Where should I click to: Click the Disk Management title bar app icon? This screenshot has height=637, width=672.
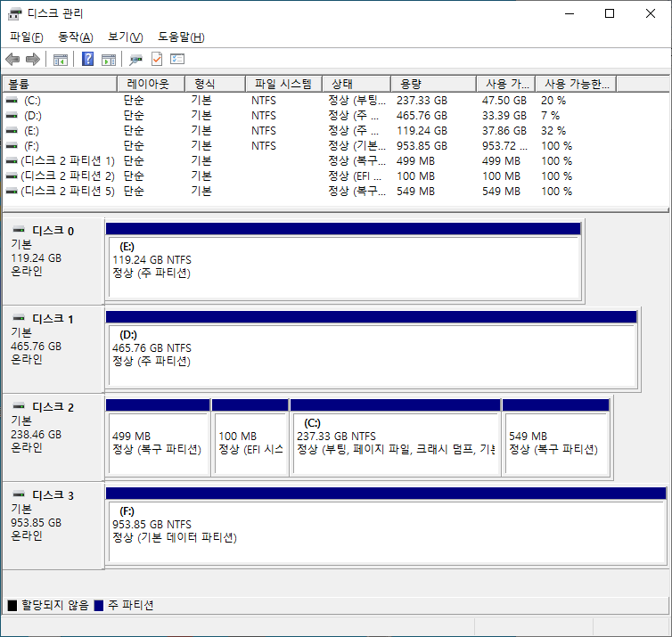[14, 13]
